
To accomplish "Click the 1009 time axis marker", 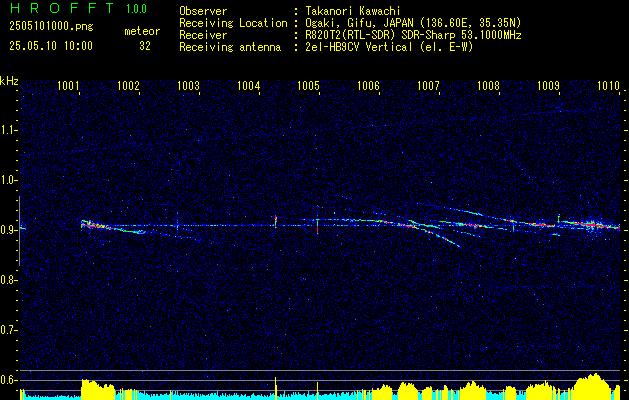I will [x=548, y=85].
